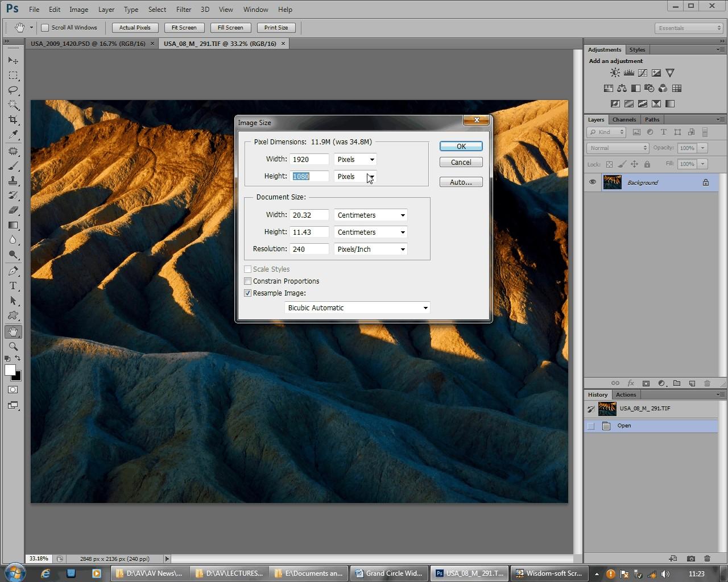Open the Bicubic Automatic resample dropdown
728x582 pixels.
[357, 308]
